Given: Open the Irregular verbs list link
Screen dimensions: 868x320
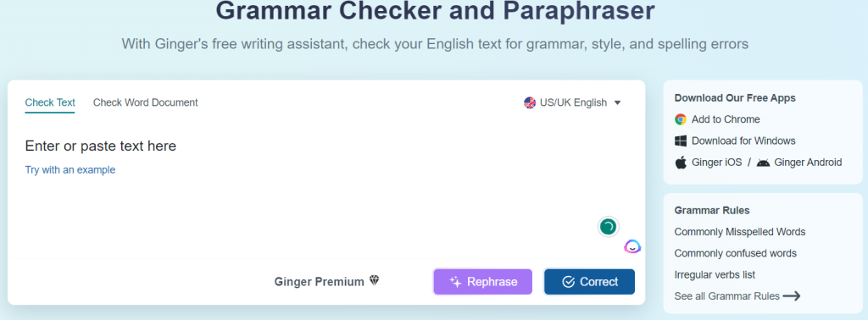Looking at the screenshot, I should [715, 274].
